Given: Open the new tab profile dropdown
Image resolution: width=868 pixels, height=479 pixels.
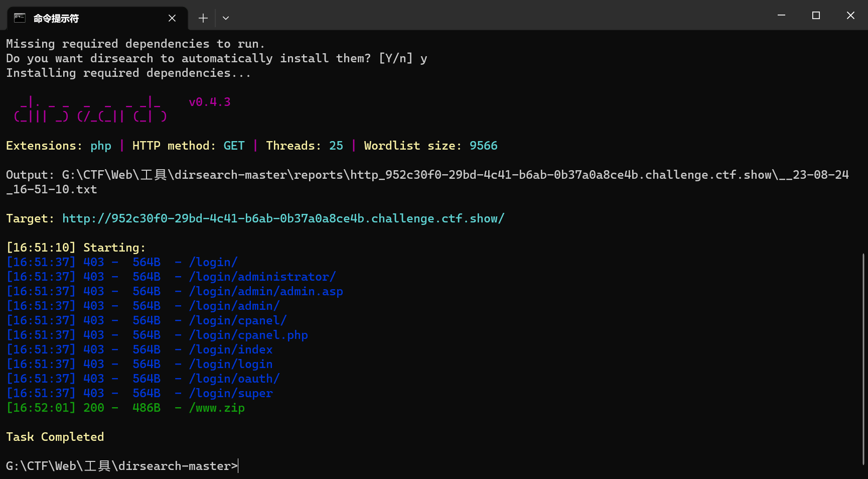Looking at the screenshot, I should (x=226, y=18).
